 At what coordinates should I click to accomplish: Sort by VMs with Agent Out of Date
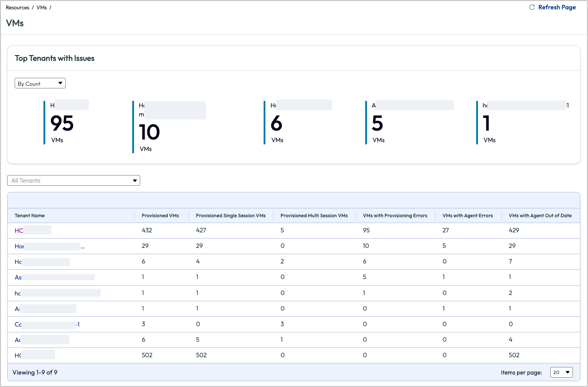[x=540, y=215]
